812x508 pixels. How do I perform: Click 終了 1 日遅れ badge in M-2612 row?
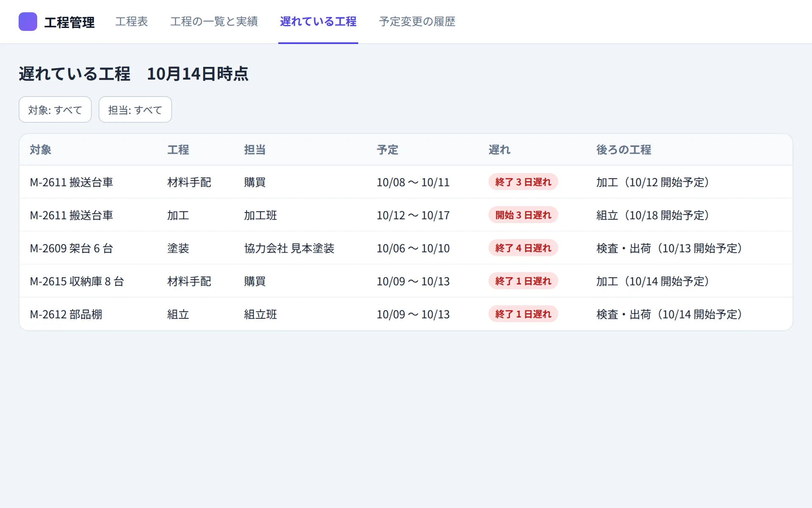pyautogui.click(x=523, y=314)
